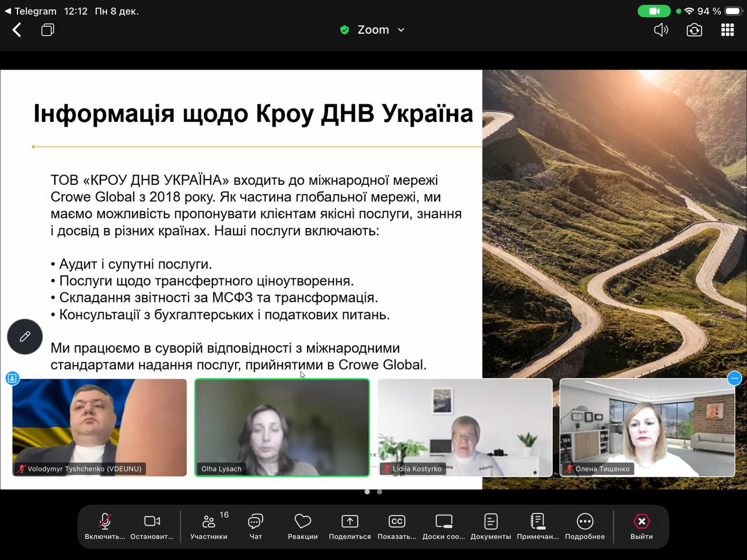Open Примечания (Notes) icon
Image resolution: width=747 pixels, height=560 pixels.
[x=537, y=525]
